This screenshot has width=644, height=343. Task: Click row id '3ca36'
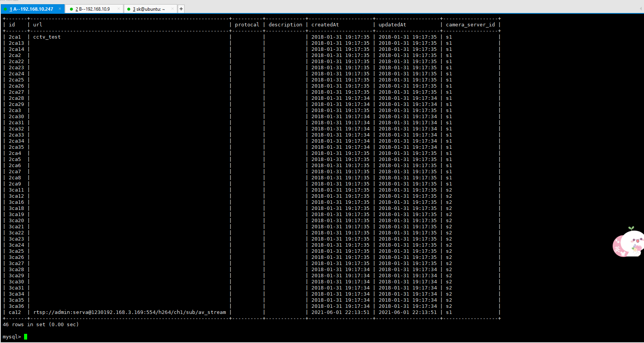(x=16, y=306)
